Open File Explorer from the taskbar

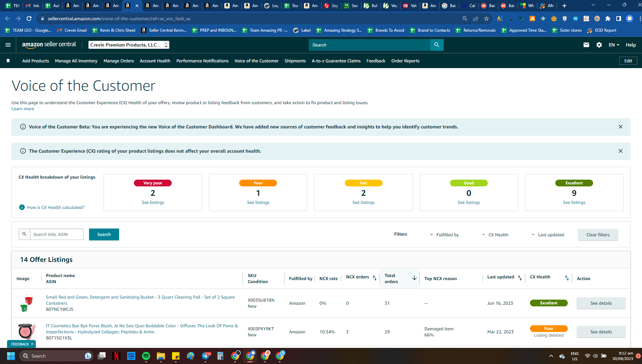(161, 356)
